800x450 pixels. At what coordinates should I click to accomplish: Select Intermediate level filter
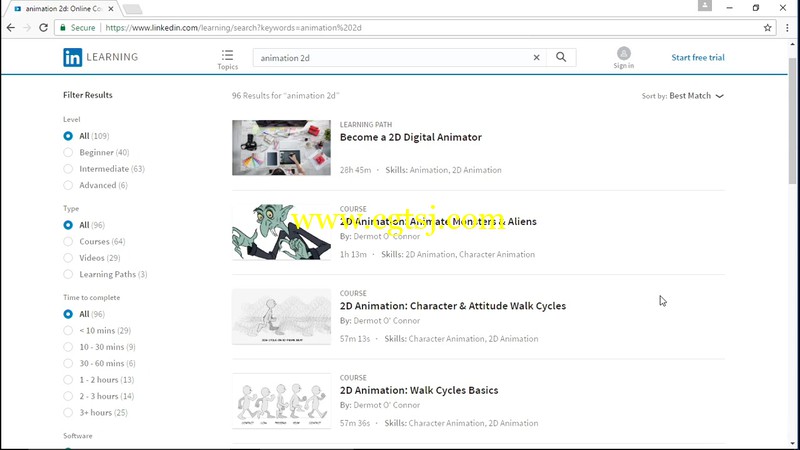68,168
